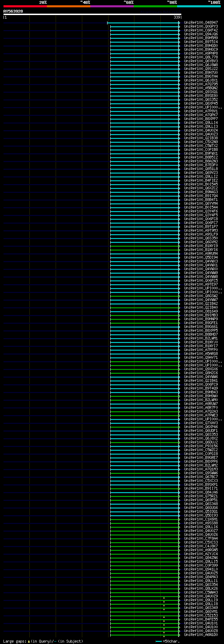Click the label UniRef100_Q75RZ1

201,496
